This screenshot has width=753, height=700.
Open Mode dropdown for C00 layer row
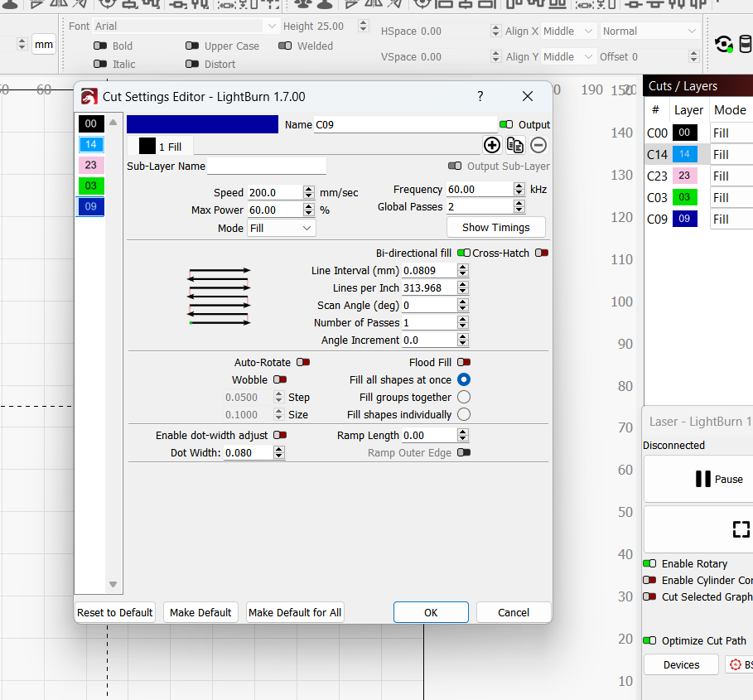(x=731, y=133)
